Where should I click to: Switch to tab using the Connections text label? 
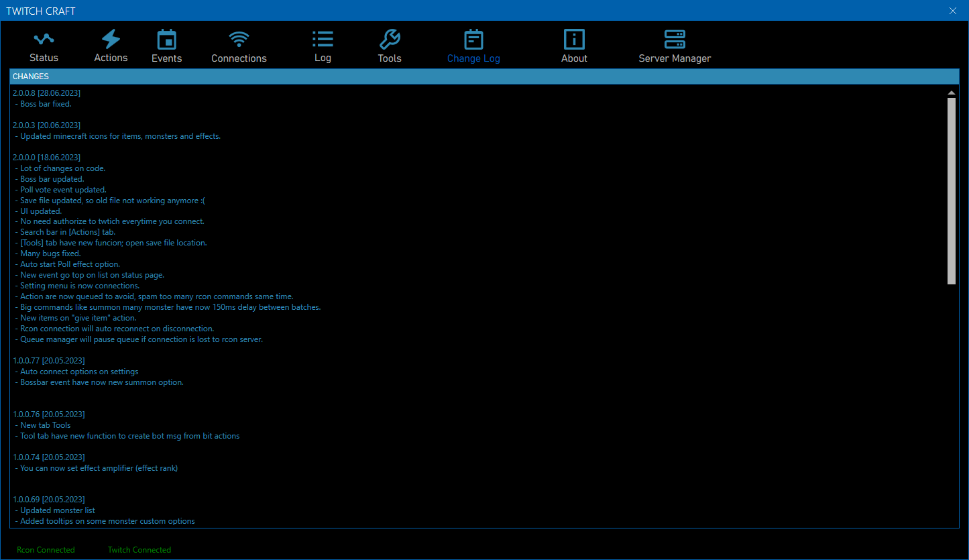[239, 58]
